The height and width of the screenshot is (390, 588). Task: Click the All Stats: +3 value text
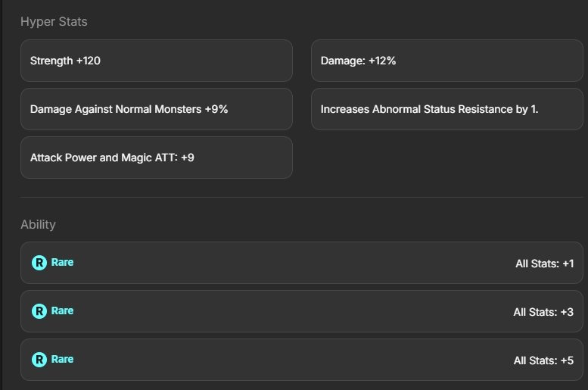click(543, 312)
